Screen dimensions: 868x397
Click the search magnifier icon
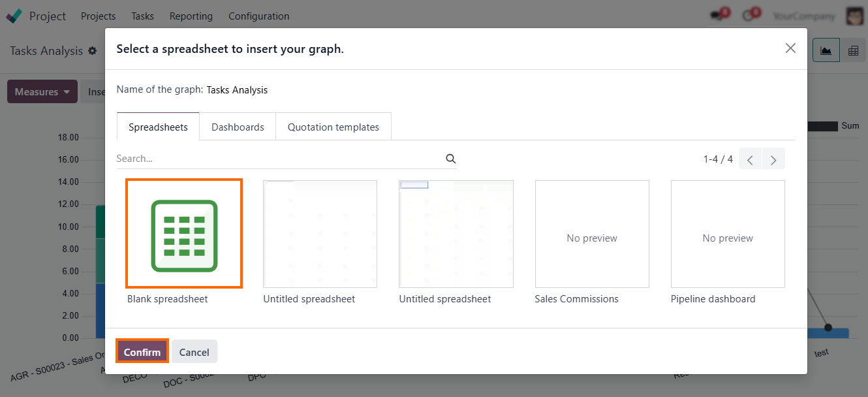coord(450,159)
